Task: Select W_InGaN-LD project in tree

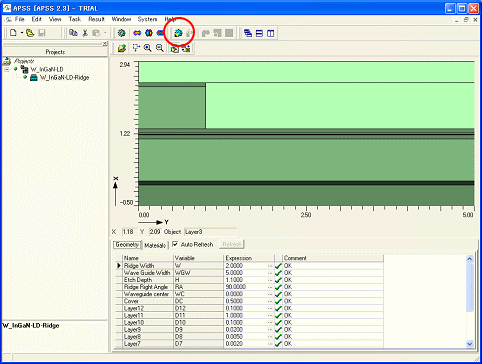Action: pos(47,69)
